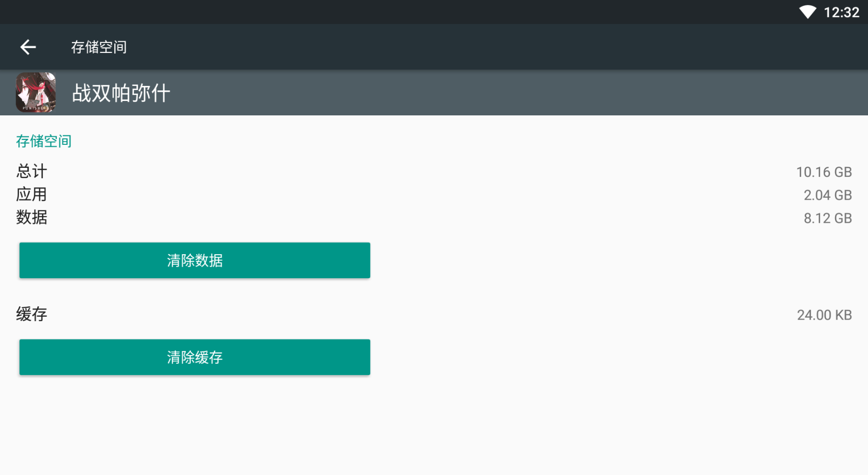The image size is (868, 475).
Task: Click the 2.04 GB app size value
Action: tap(828, 195)
